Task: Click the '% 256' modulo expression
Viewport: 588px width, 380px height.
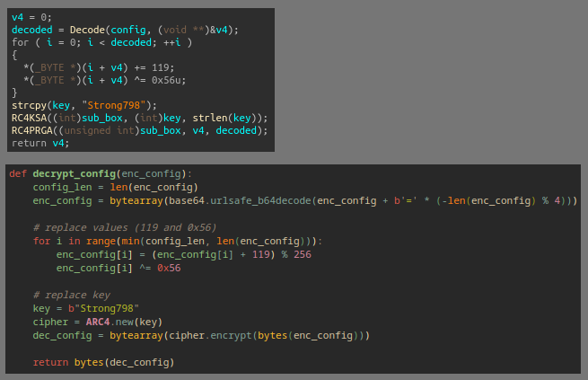Action: (296, 255)
